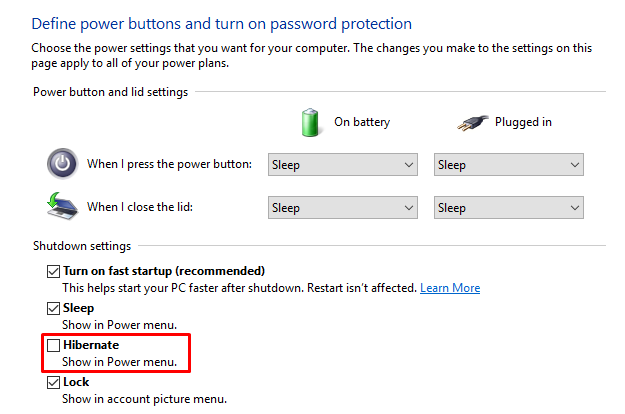Uncheck the Lock checkbox
The height and width of the screenshot is (414, 625).
pyautogui.click(x=54, y=382)
